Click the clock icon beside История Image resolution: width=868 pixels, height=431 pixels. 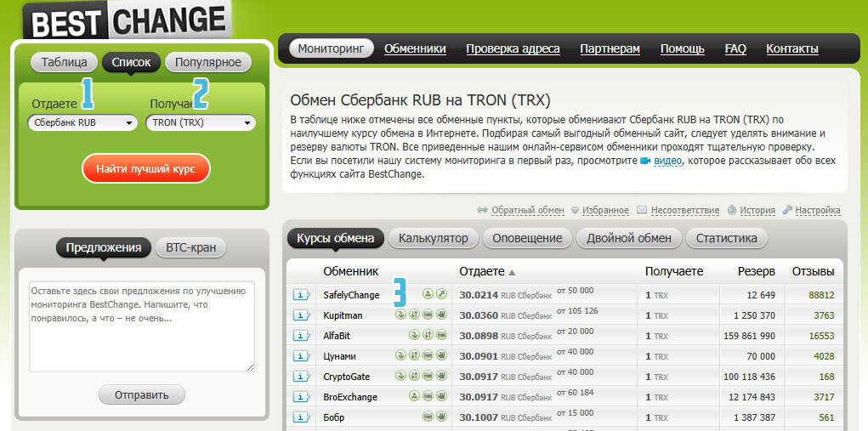732,210
